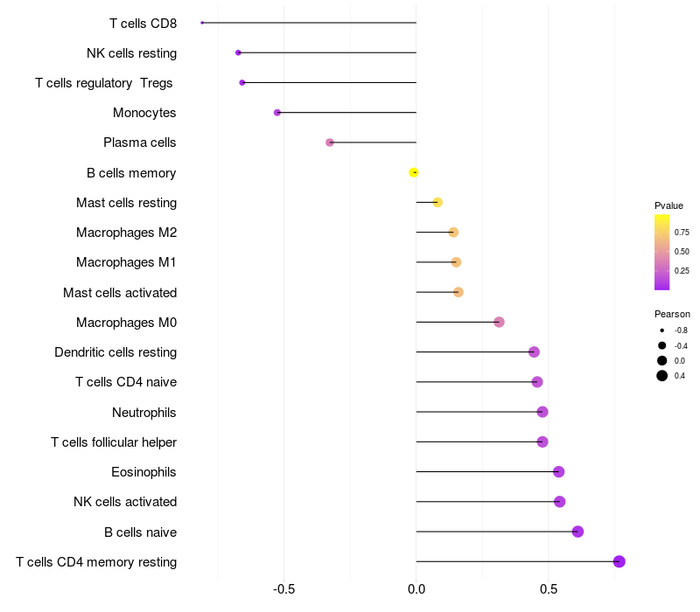Click the Plasma cells lollipop dot

click(x=330, y=143)
